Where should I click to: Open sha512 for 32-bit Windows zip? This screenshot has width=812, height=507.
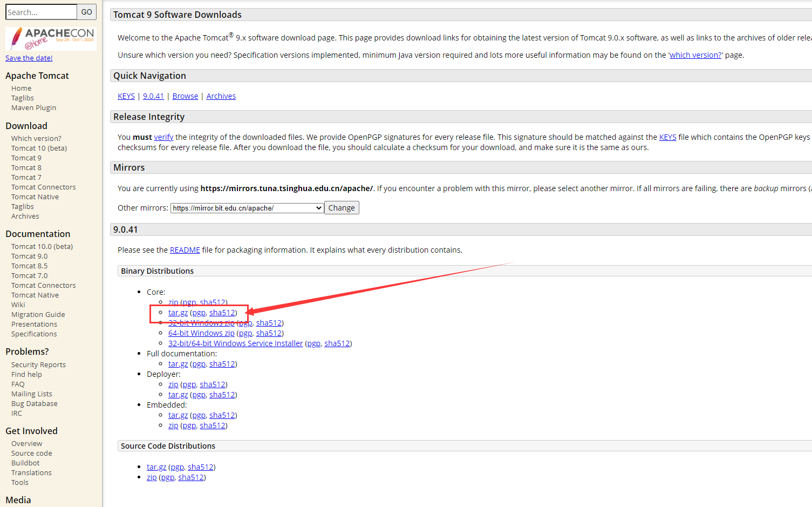269,323
